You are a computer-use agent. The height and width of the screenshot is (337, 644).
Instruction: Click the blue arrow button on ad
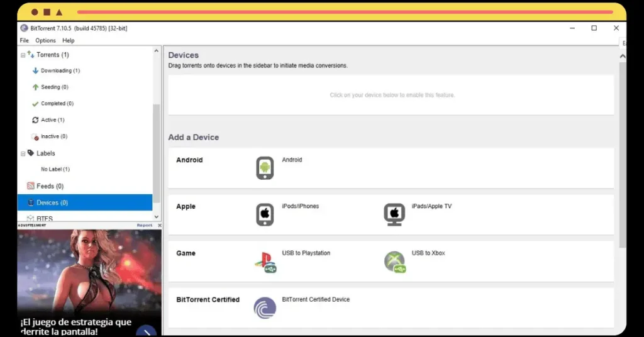pyautogui.click(x=146, y=331)
